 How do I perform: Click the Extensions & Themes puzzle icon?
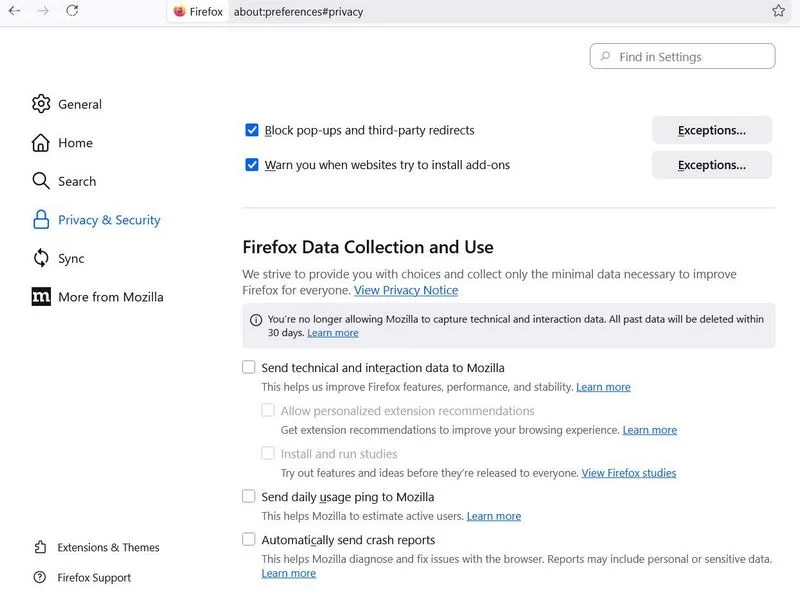40,547
